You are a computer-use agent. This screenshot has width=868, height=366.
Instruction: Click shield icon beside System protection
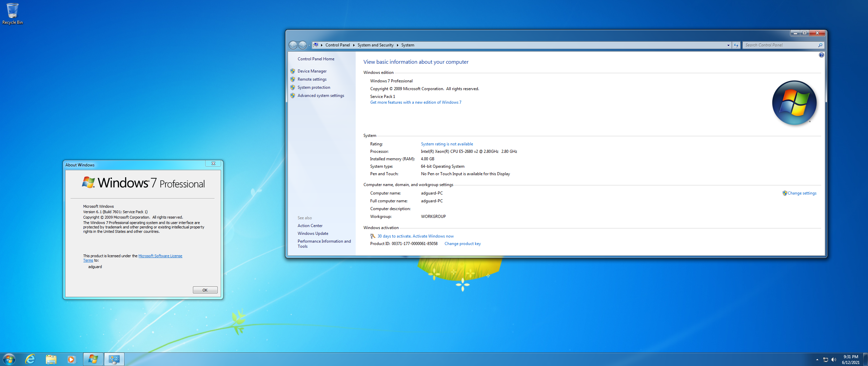pyautogui.click(x=293, y=87)
